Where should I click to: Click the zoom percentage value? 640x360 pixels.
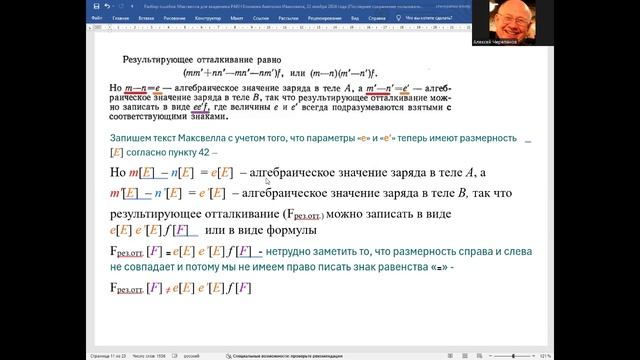[x=545, y=356]
